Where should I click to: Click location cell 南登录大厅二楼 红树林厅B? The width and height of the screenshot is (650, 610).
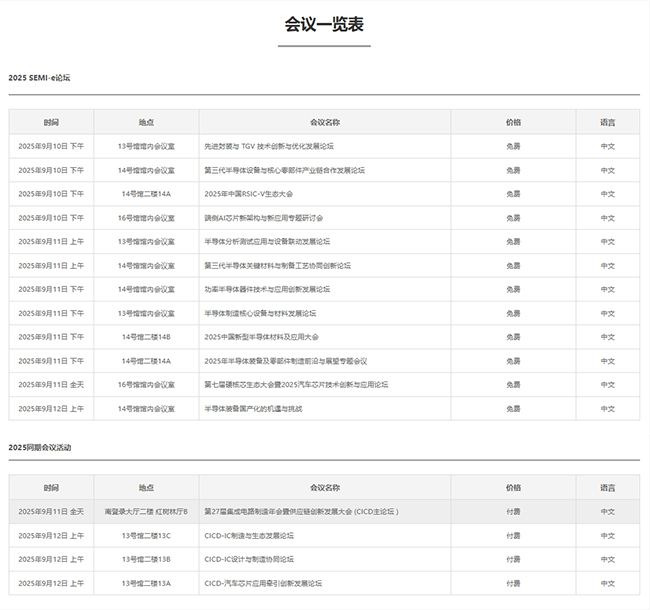[146, 512]
